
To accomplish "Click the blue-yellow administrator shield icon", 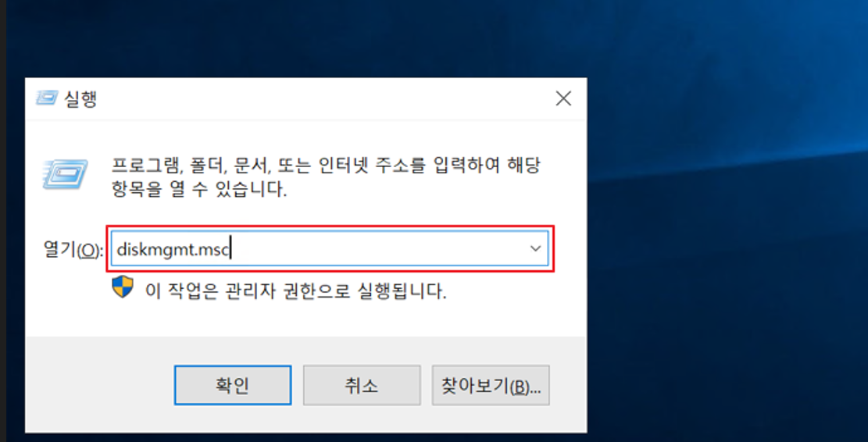I will point(123,287).
